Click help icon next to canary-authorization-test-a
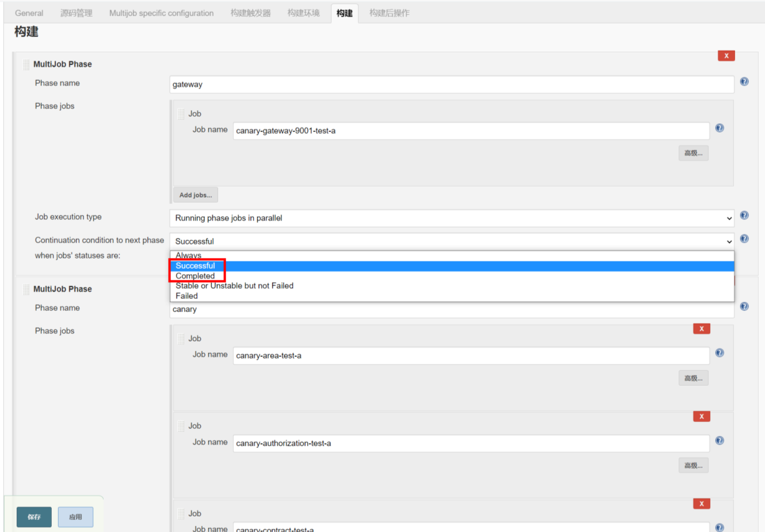Screen dimensions: 765x532 coord(720,440)
